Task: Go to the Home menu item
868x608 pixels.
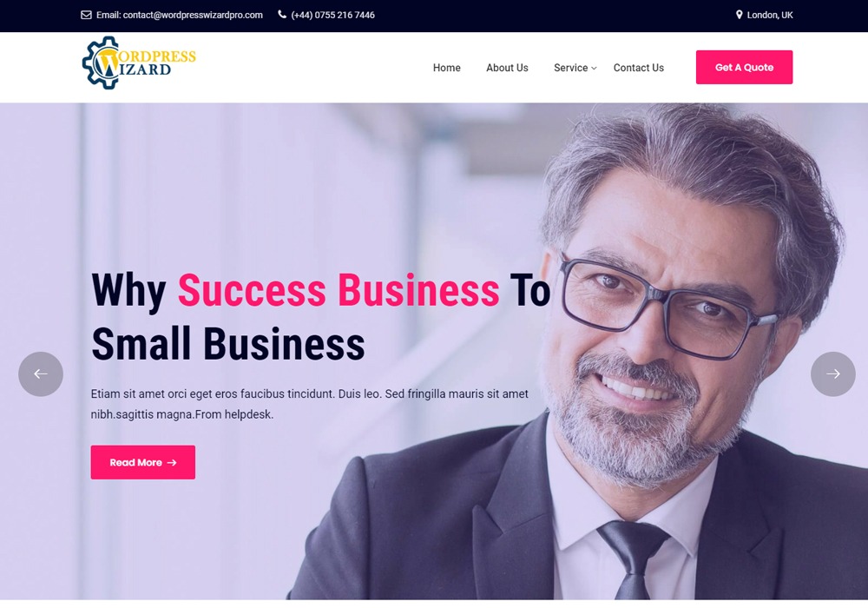Action: pos(447,68)
